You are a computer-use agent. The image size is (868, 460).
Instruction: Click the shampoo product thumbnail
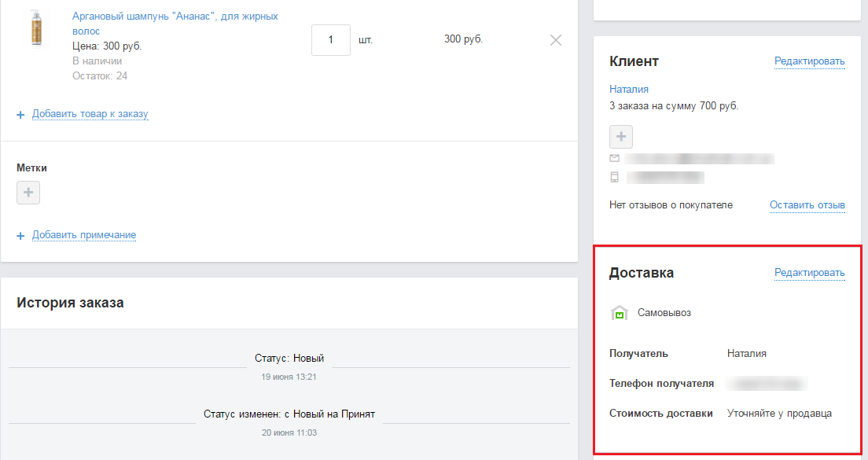pyautogui.click(x=35, y=29)
